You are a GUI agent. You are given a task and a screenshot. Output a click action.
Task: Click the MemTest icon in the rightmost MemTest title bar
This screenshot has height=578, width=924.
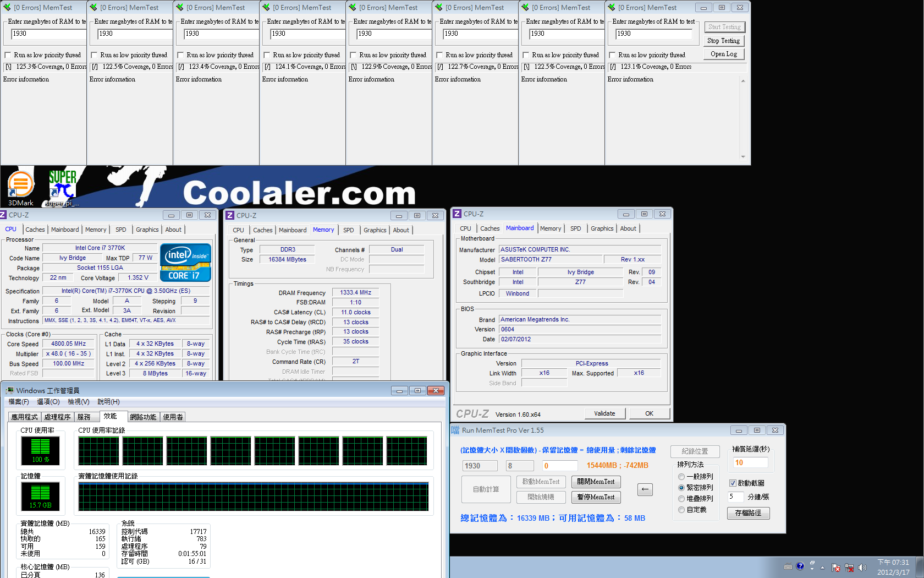click(x=612, y=7)
